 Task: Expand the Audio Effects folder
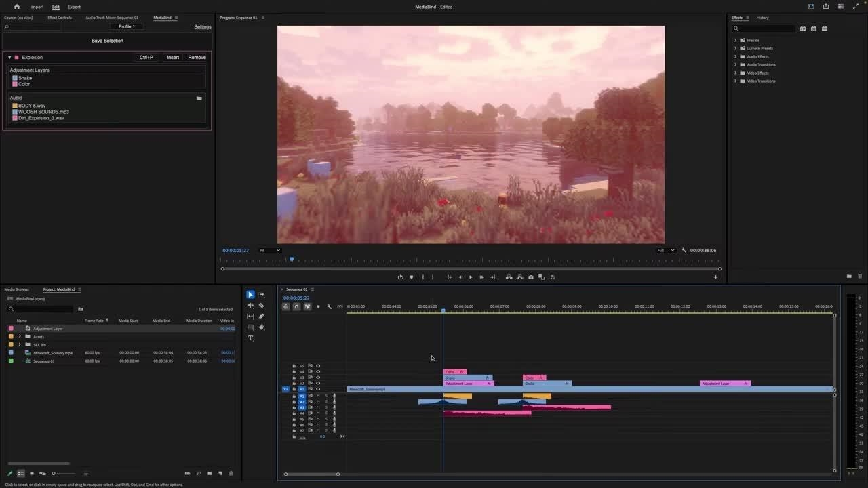click(735, 57)
